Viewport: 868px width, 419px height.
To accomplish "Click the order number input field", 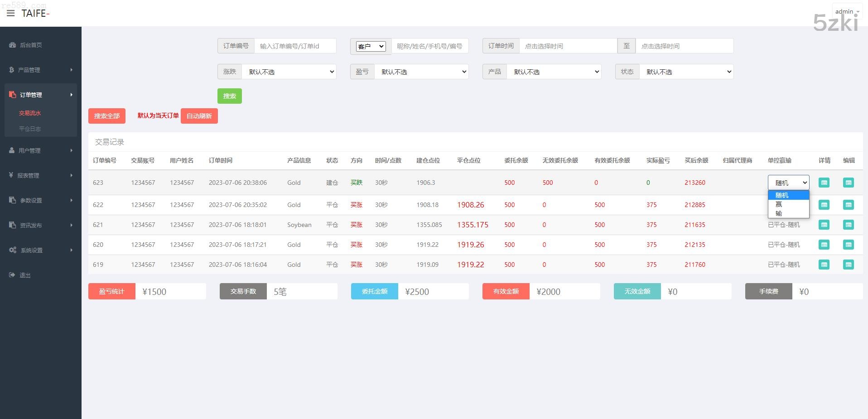I will [x=295, y=46].
